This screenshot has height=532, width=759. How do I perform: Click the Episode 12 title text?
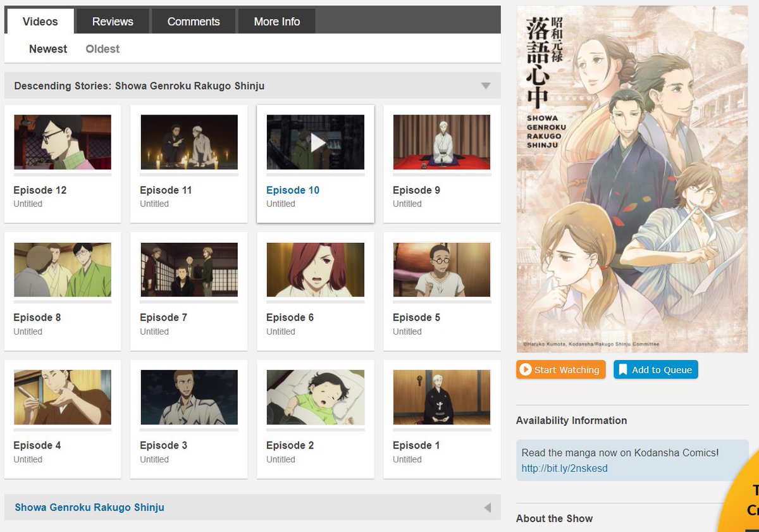tap(40, 190)
